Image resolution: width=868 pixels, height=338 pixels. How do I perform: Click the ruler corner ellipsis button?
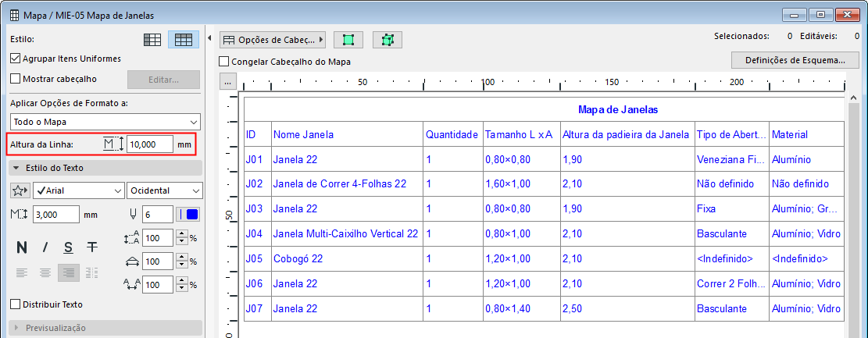coord(227,81)
